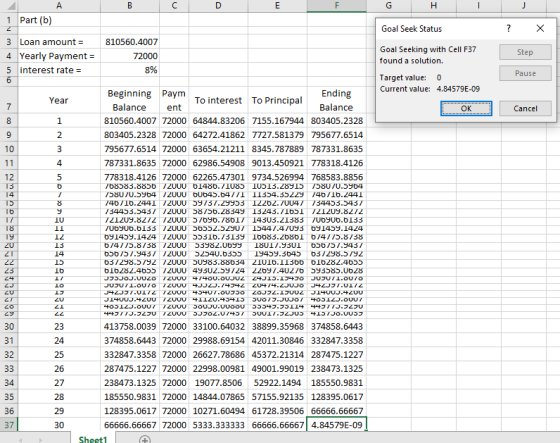Image resolution: width=560 pixels, height=443 pixels.
Task: Click cell F37 showing 4.84579E-09
Action: tap(337, 425)
